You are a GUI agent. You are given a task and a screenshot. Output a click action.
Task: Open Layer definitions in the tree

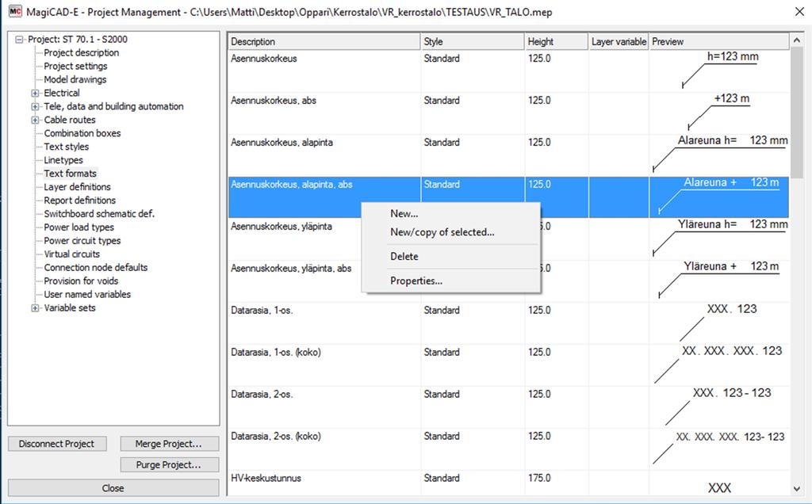click(77, 187)
